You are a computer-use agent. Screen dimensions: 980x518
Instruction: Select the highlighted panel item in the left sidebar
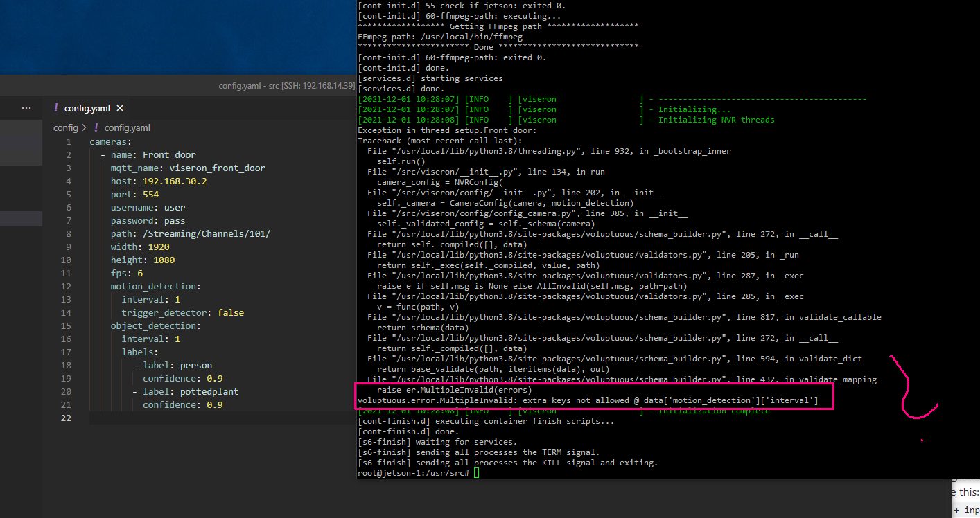click(21, 217)
